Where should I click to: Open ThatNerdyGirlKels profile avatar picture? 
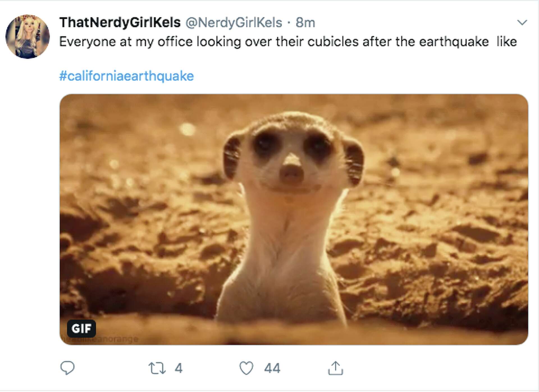click(x=28, y=36)
